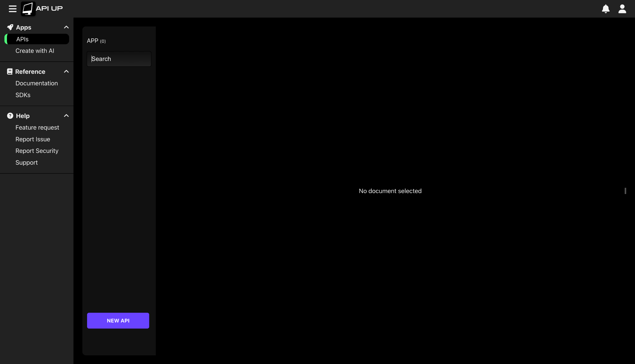Focus the Search input field
Image resolution: width=635 pixels, height=364 pixels.
[119, 59]
